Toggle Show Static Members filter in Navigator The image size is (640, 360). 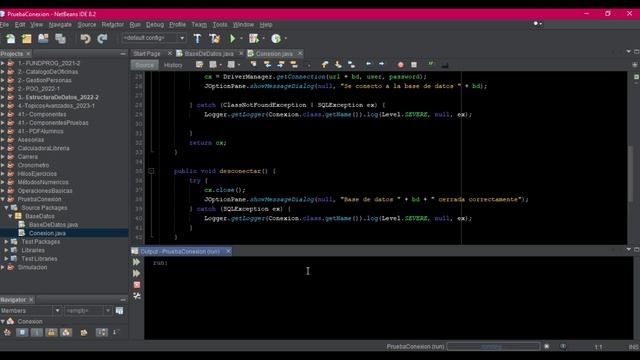(x=37, y=332)
